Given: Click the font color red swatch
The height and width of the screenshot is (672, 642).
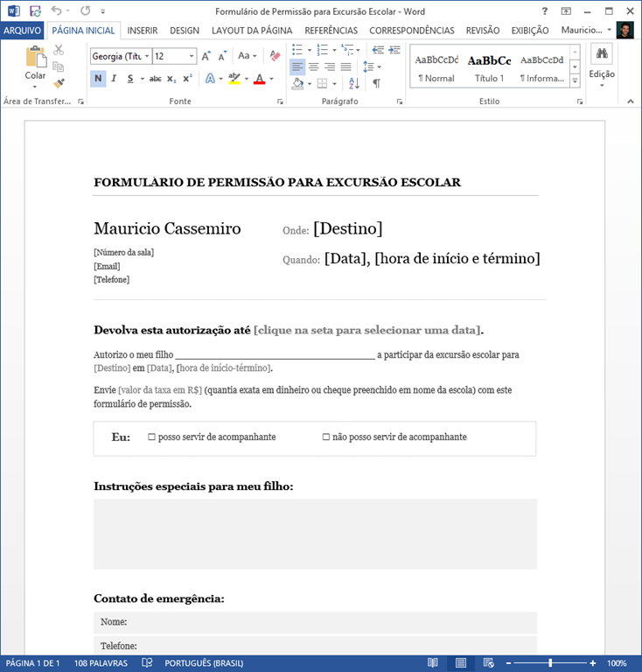Looking at the screenshot, I should 259,79.
